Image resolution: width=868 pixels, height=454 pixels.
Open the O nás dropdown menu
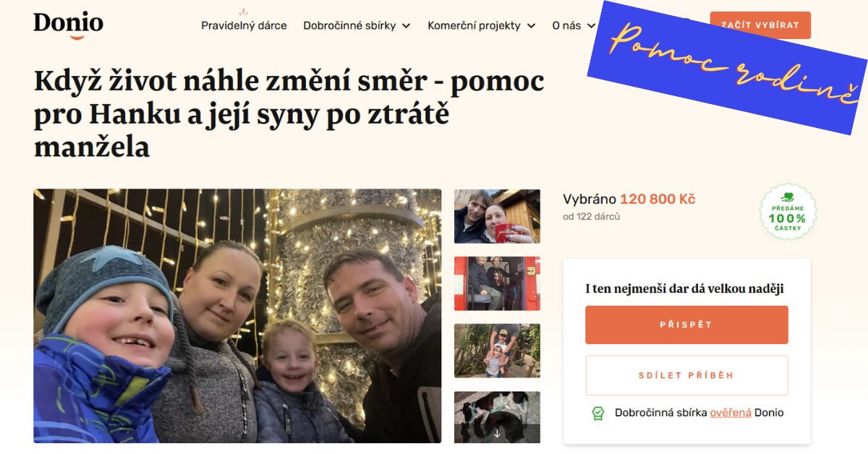pos(574,25)
